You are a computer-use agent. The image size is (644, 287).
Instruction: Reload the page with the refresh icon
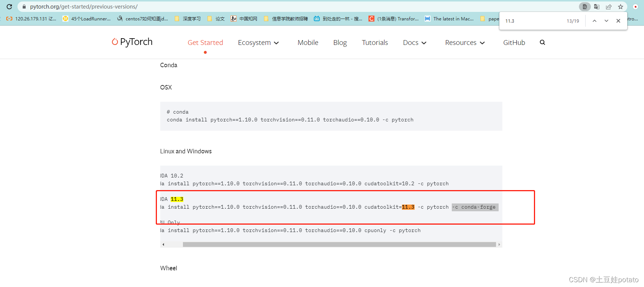(9, 7)
